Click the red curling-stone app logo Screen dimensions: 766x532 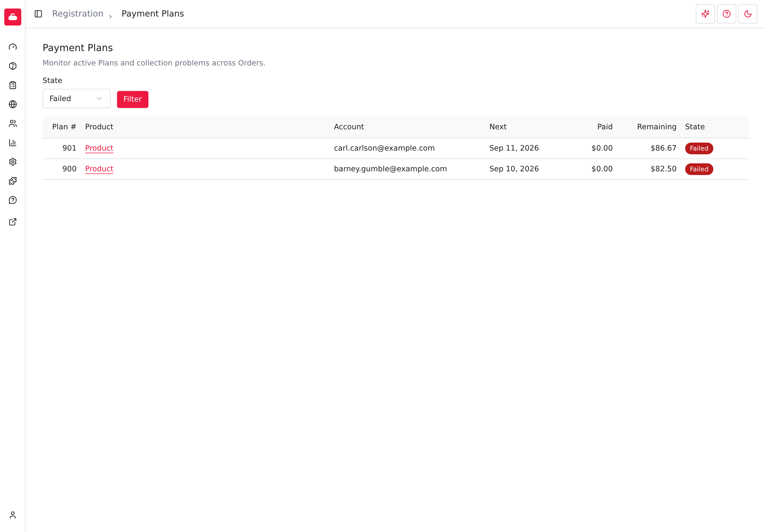coord(13,17)
